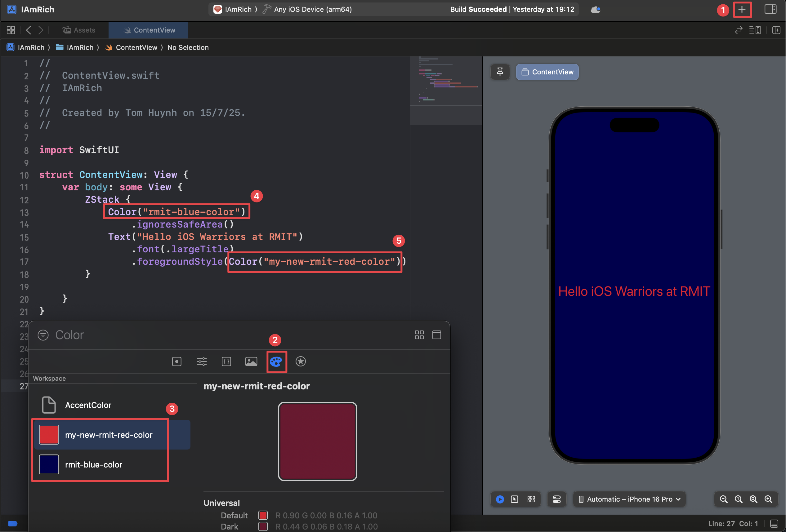The image size is (786, 532).
Task: Click the Image asset filter icon
Action: coord(251,361)
